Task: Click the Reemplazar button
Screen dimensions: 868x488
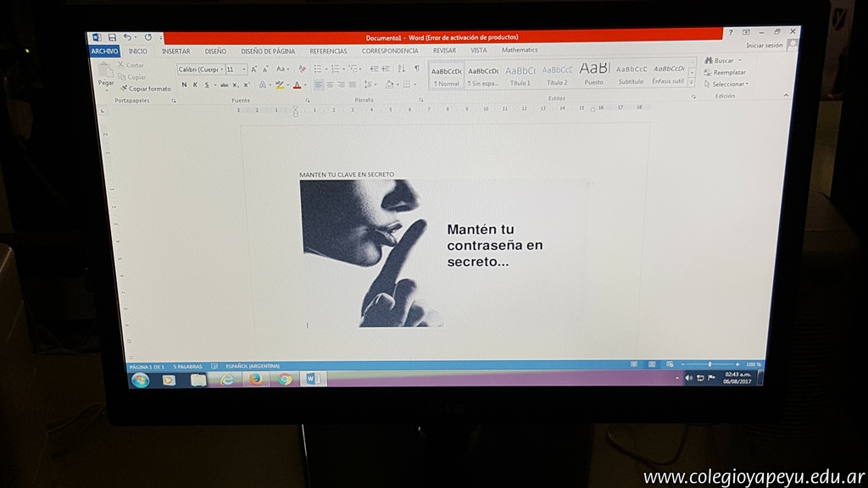Action: (x=726, y=72)
